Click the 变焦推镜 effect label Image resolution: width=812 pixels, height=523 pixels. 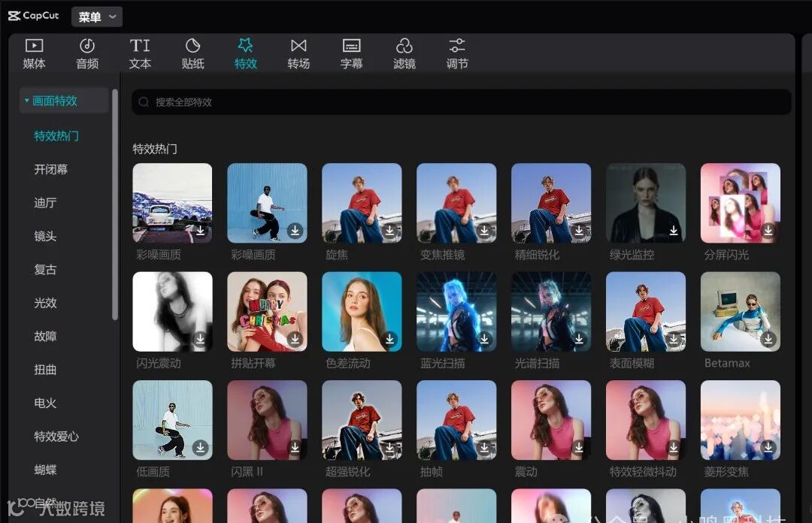tap(442, 255)
